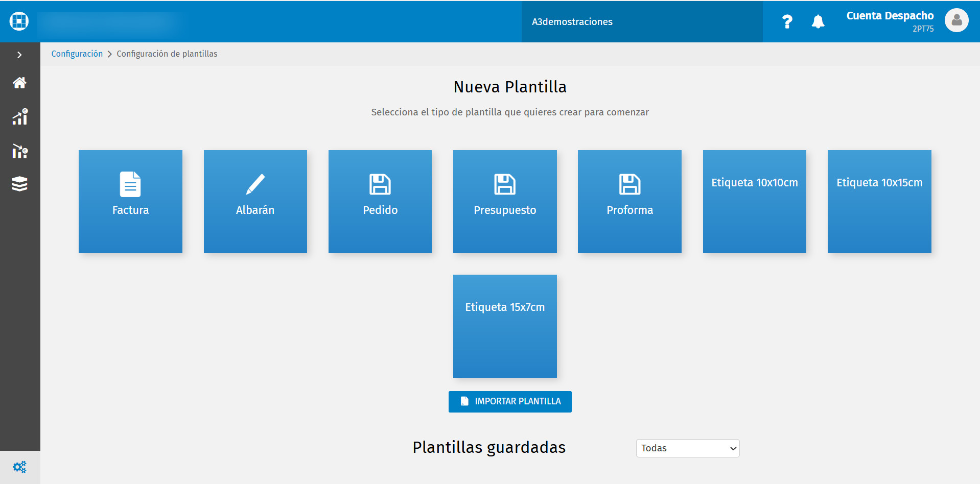Open the help question mark icon
Viewport: 980px width, 484px height.
[787, 21]
